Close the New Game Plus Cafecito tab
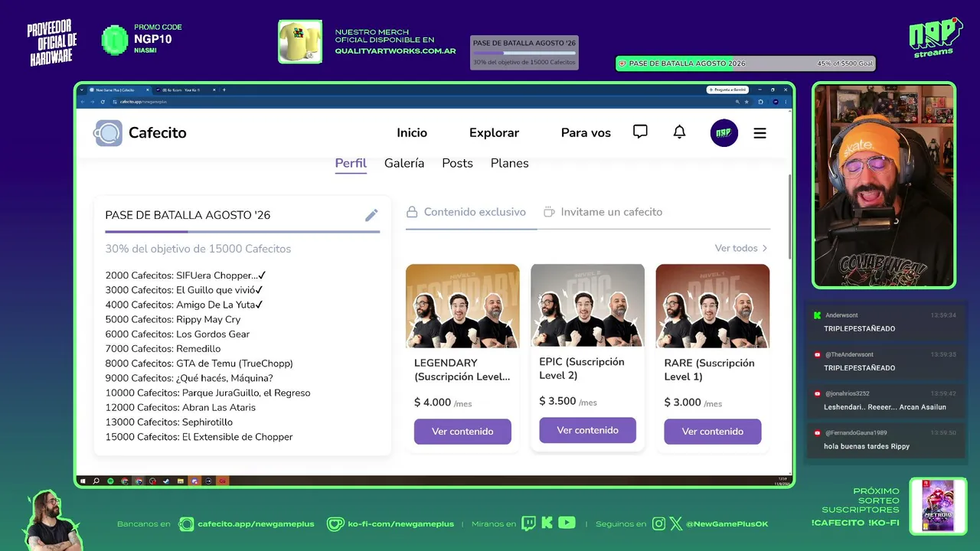The width and height of the screenshot is (980, 551). click(x=147, y=90)
